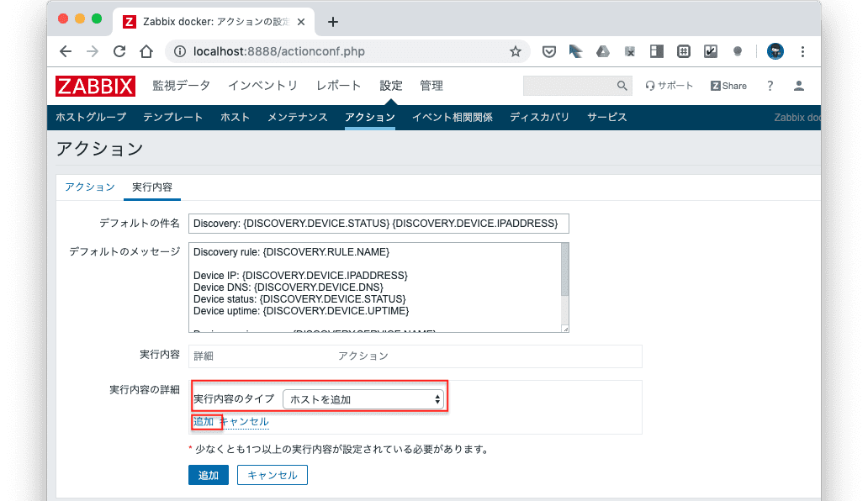Click the outlined キャンセル button
This screenshot has height=501, width=868.
pos(273,475)
